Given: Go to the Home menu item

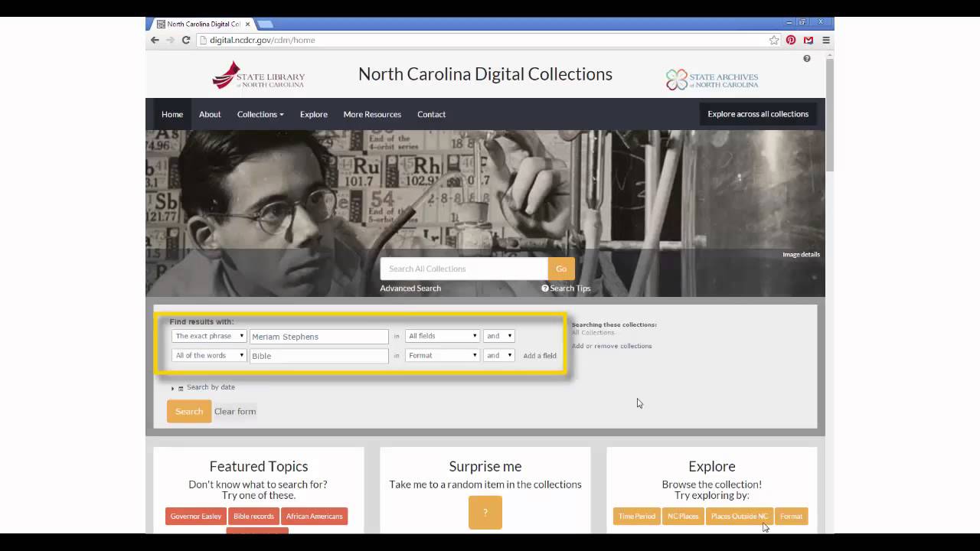Looking at the screenshot, I should click(172, 114).
